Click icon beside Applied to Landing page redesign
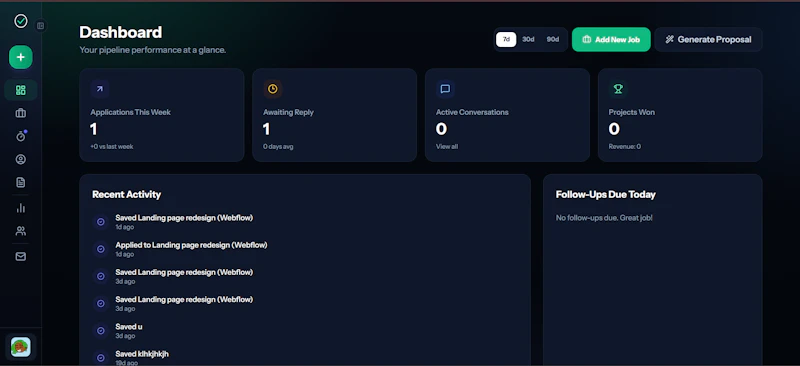800x366 pixels. [x=101, y=249]
